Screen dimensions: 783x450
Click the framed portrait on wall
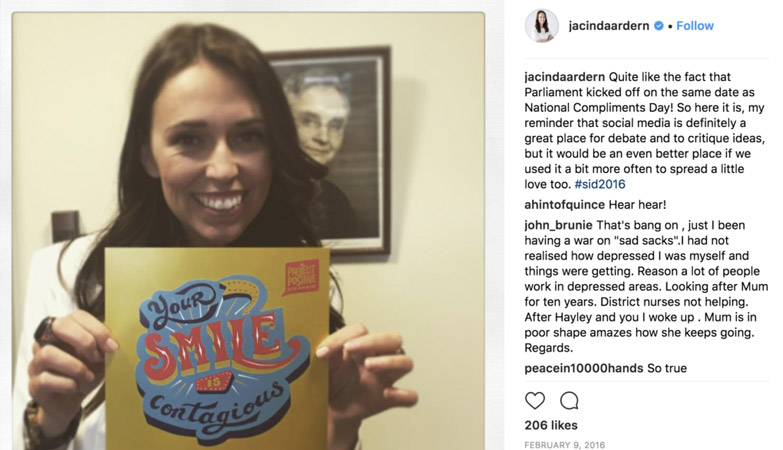pos(329,150)
